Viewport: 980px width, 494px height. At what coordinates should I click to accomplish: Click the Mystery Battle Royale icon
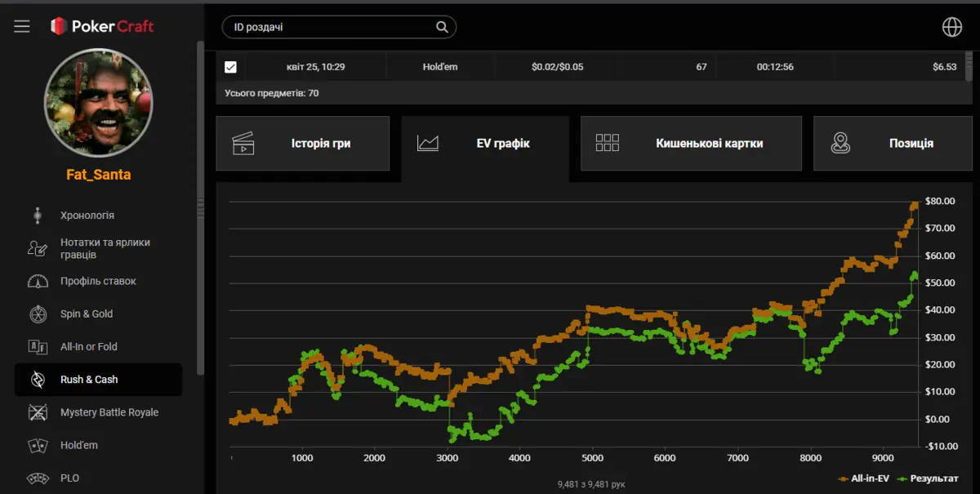(38, 412)
